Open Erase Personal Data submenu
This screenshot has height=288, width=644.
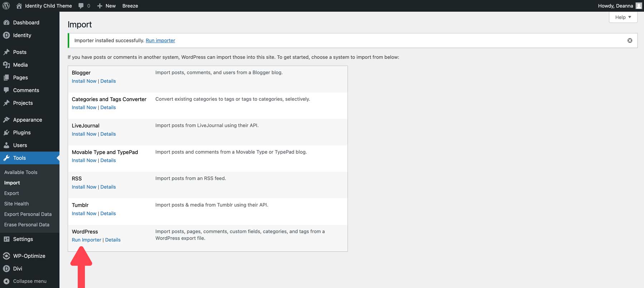(x=27, y=225)
